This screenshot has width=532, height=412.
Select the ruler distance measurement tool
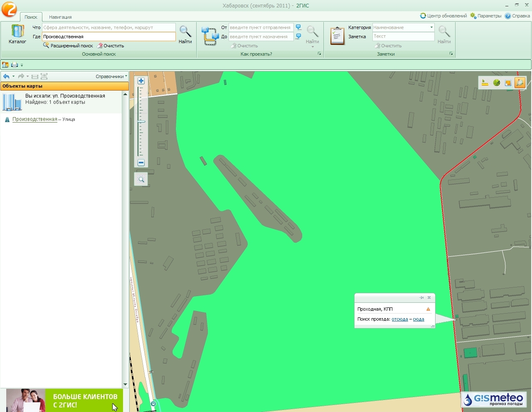coord(485,83)
